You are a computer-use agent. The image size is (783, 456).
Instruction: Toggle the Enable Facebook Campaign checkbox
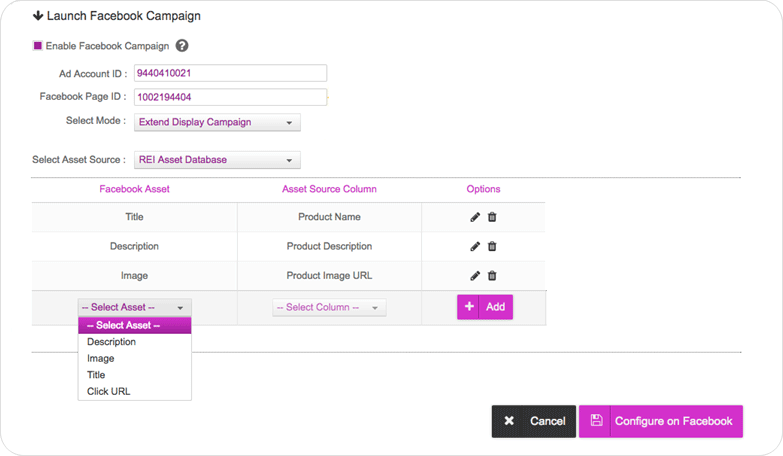[38, 46]
